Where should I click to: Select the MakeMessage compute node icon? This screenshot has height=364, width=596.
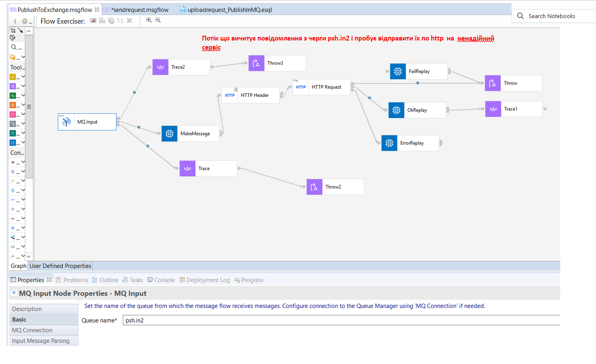point(169,134)
